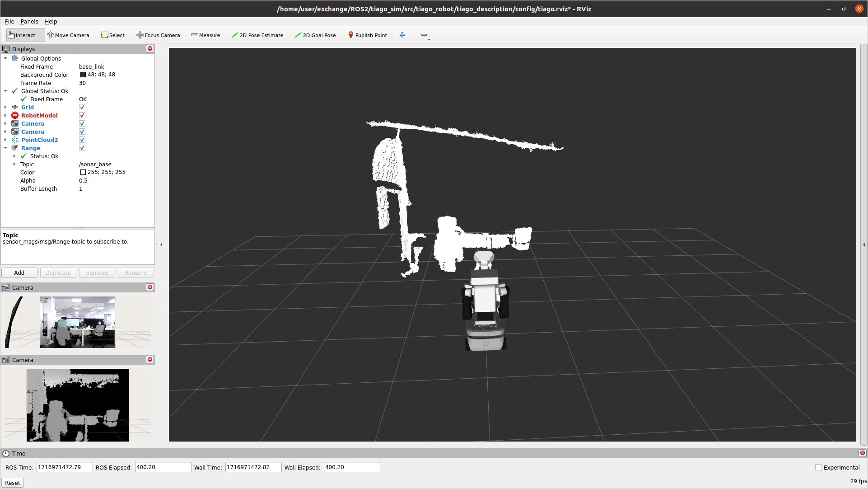This screenshot has height=489, width=868.
Task: Pick the 2D Pose Estimate tool
Action: click(x=257, y=35)
